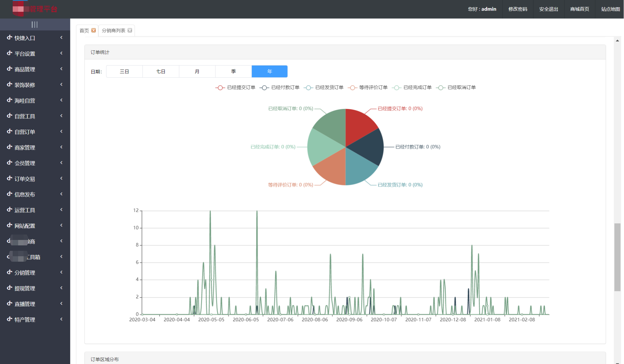Switch to the 分销商列表 tab
624x364 pixels.
click(x=113, y=30)
